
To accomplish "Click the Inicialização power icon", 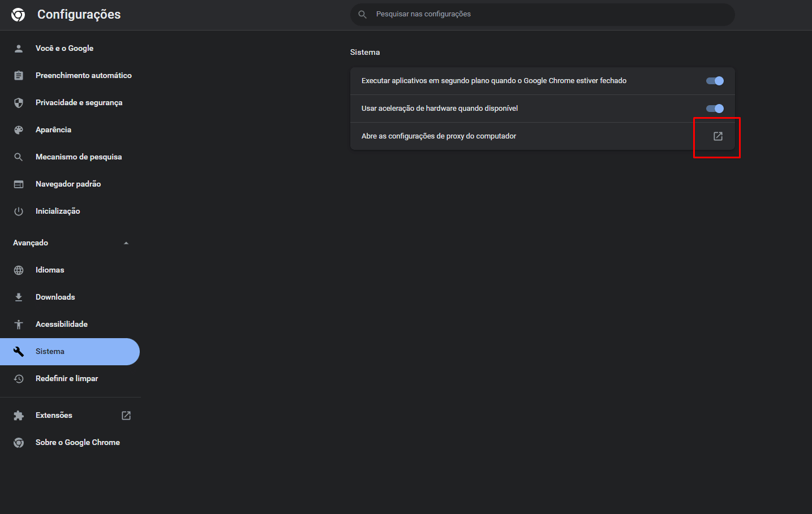I will pos(19,211).
